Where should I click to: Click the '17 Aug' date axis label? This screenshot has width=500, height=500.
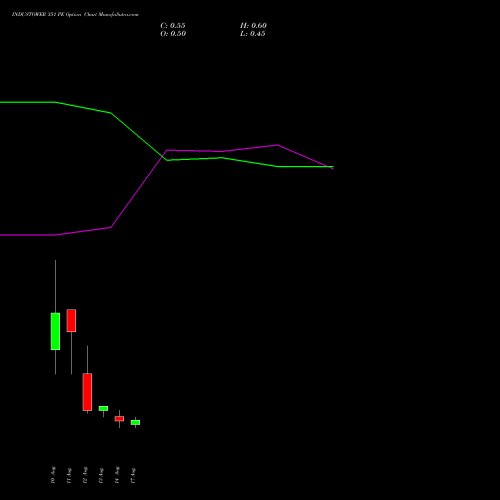coord(133,475)
